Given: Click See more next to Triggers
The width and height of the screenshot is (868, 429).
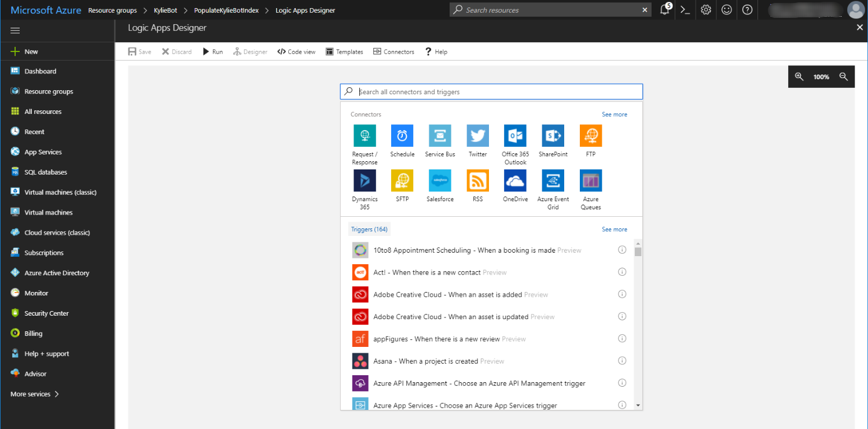Looking at the screenshot, I should (614, 230).
